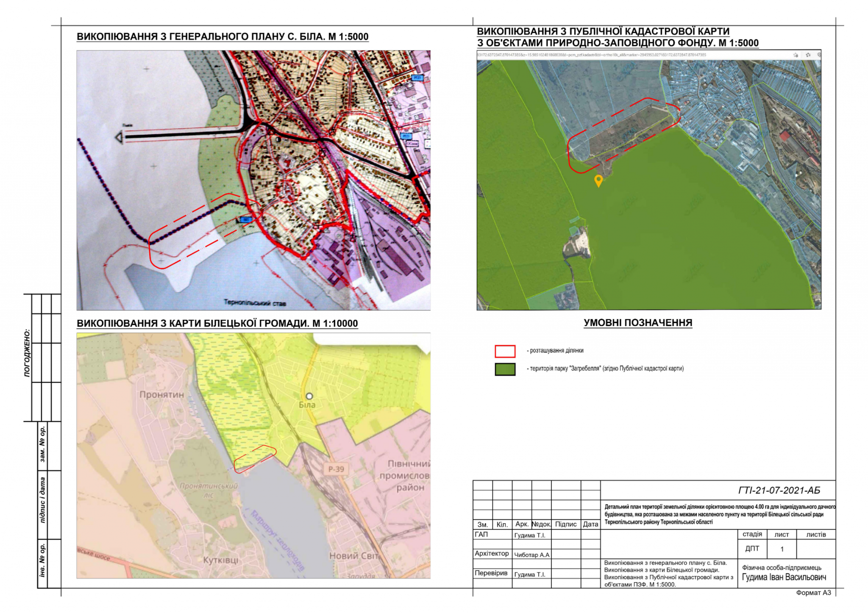Click the 'Архітектор' role cell
This screenshot has width=868, height=613.
[492, 554]
